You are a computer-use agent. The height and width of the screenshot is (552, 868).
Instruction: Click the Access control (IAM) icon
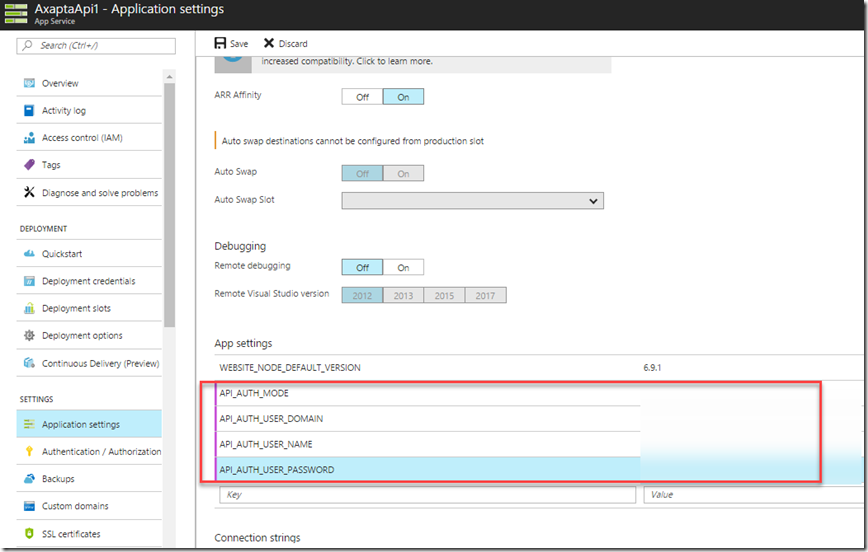click(x=29, y=137)
